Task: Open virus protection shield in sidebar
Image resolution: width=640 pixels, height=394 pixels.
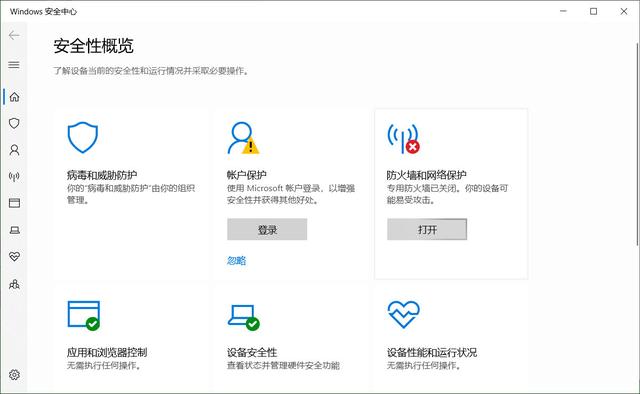Action: (14, 123)
